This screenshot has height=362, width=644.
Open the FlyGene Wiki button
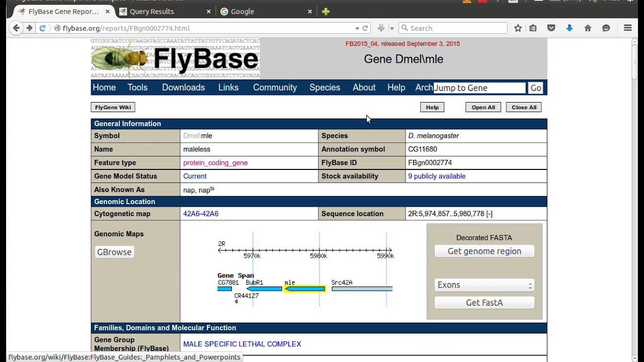(113, 107)
